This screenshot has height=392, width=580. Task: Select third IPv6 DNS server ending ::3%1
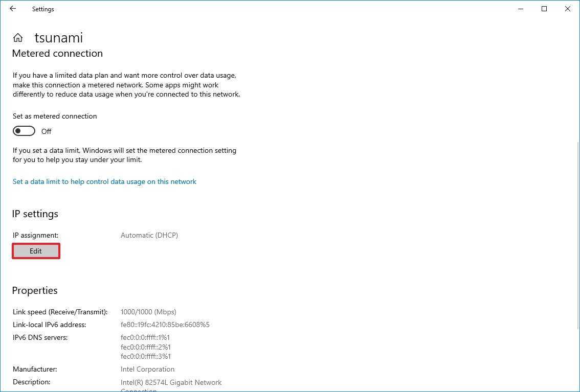click(x=146, y=356)
